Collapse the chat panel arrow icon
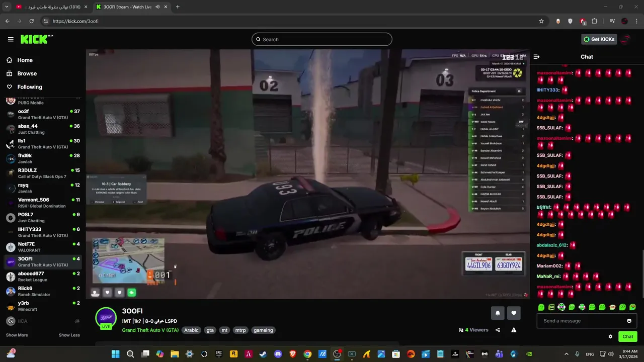The image size is (644, 362). point(536,57)
